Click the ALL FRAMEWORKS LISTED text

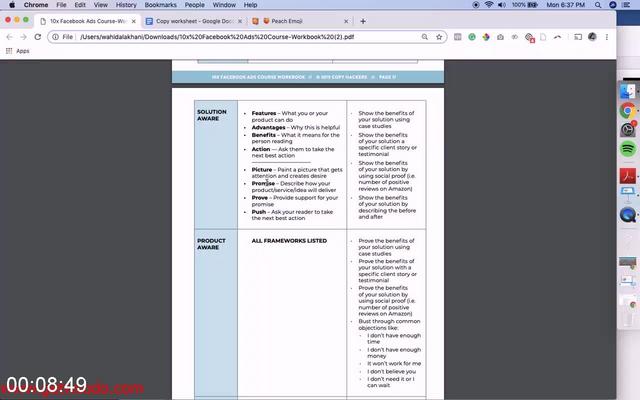tap(289, 241)
